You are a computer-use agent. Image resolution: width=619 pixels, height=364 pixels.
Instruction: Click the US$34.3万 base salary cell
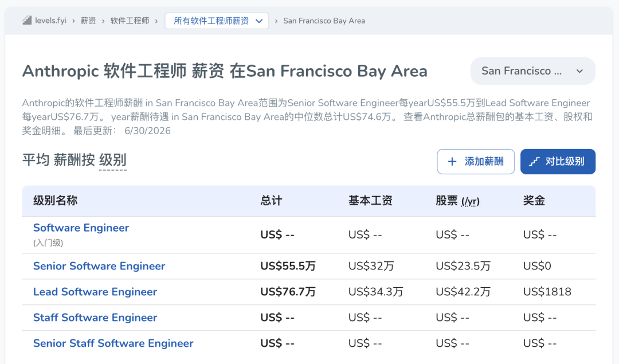click(375, 292)
